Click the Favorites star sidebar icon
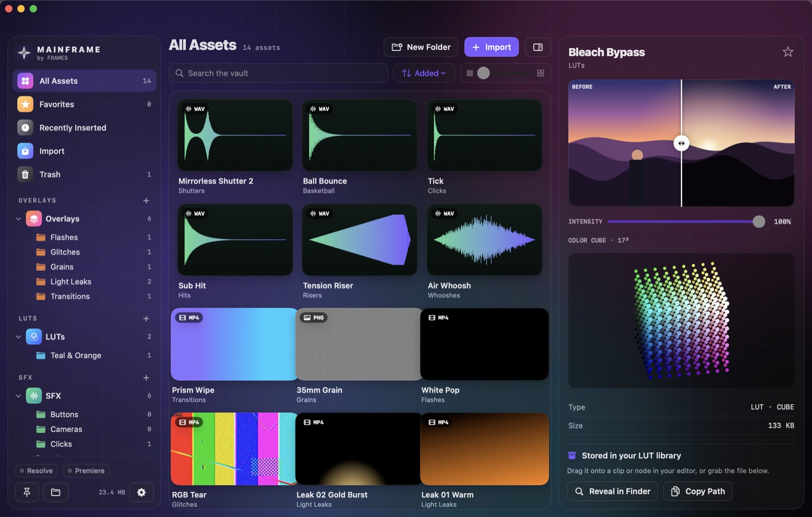812x517 pixels. pyautogui.click(x=25, y=104)
